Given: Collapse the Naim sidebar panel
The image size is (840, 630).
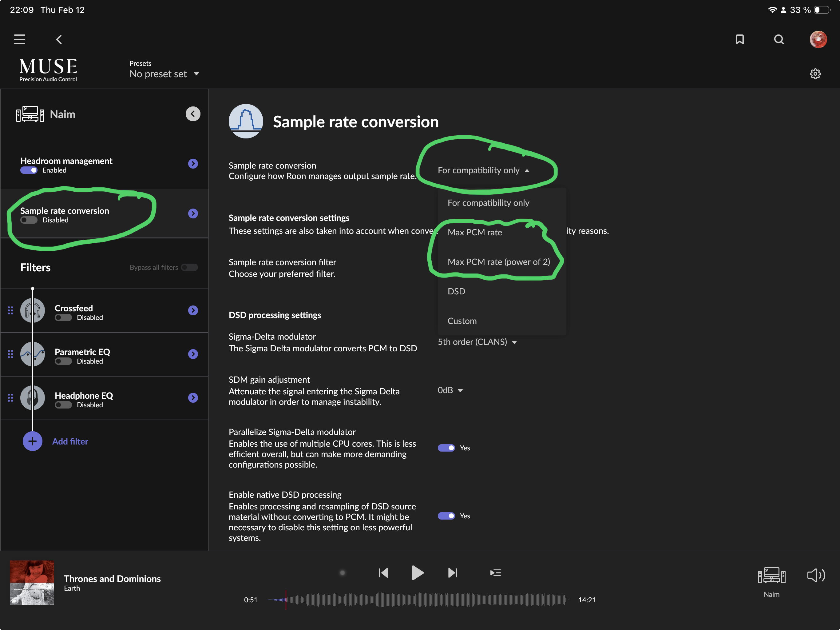Looking at the screenshot, I should coord(193,114).
